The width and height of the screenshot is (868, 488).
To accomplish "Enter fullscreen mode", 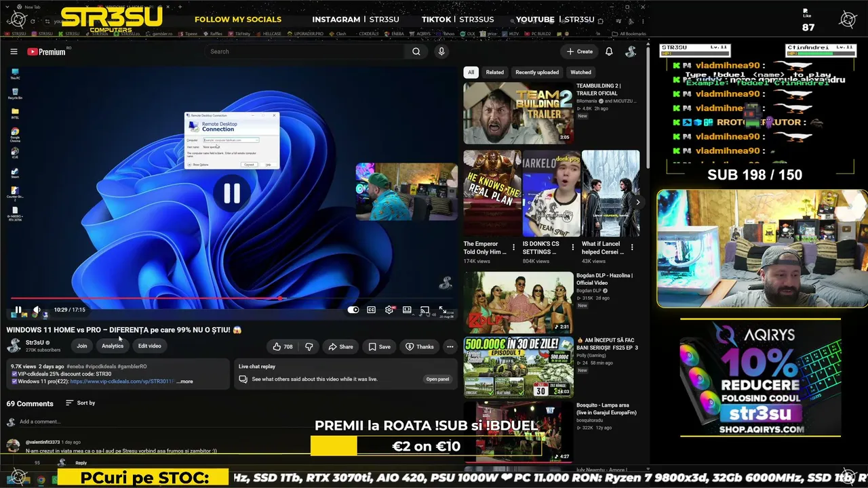I will click(x=442, y=310).
